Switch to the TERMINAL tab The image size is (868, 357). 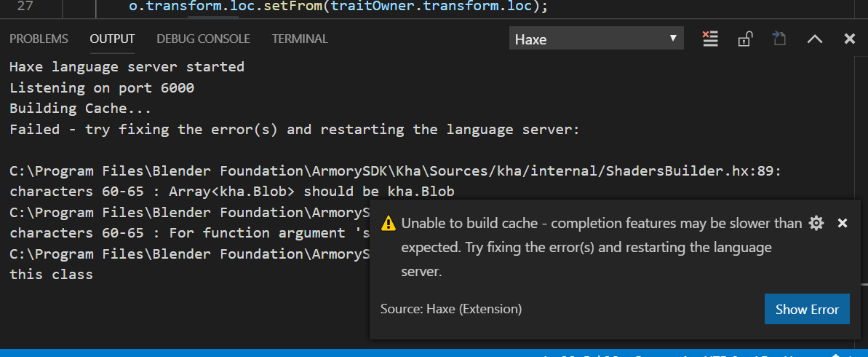tap(300, 39)
